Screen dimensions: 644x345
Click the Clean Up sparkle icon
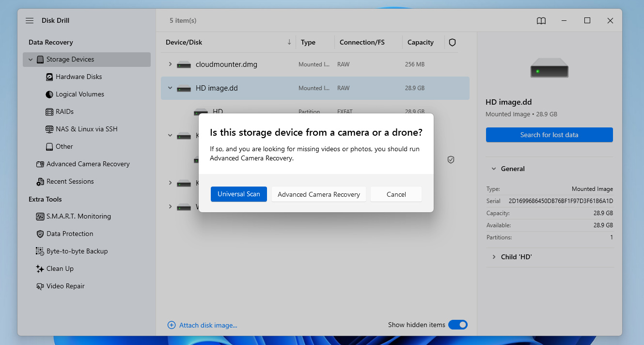point(40,269)
